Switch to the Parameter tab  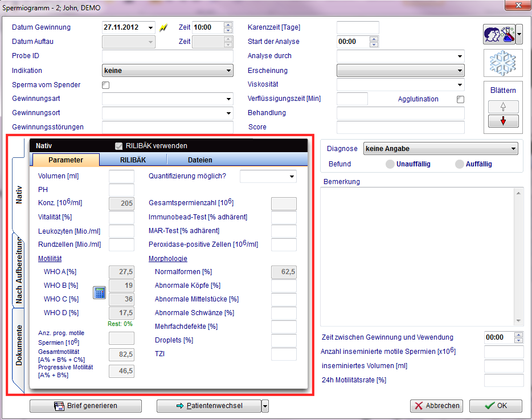(x=66, y=160)
